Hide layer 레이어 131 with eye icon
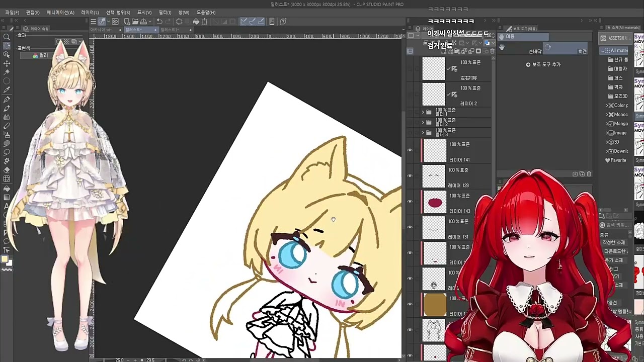The width and height of the screenshot is (644, 362). pyautogui.click(x=410, y=227)
